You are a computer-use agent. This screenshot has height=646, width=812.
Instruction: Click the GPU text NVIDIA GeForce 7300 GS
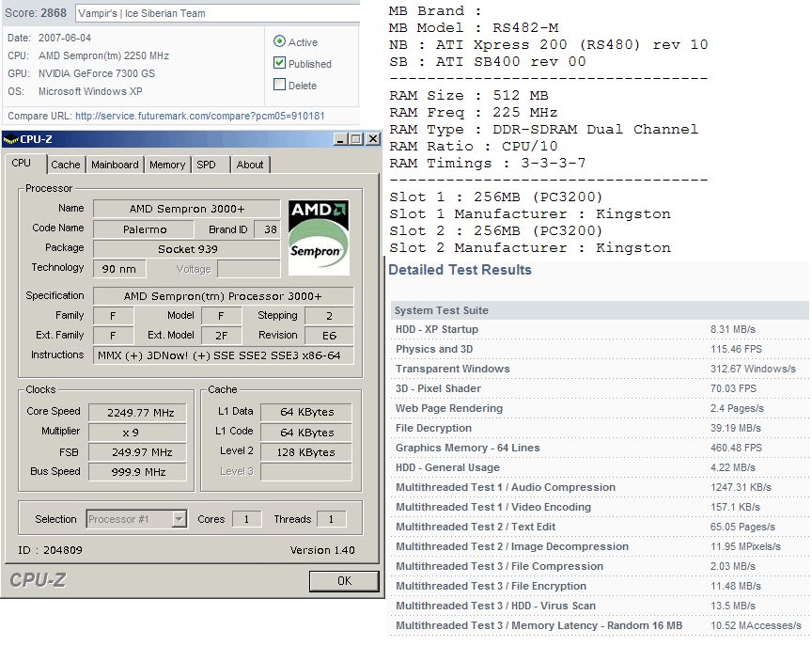pos(97,73)
